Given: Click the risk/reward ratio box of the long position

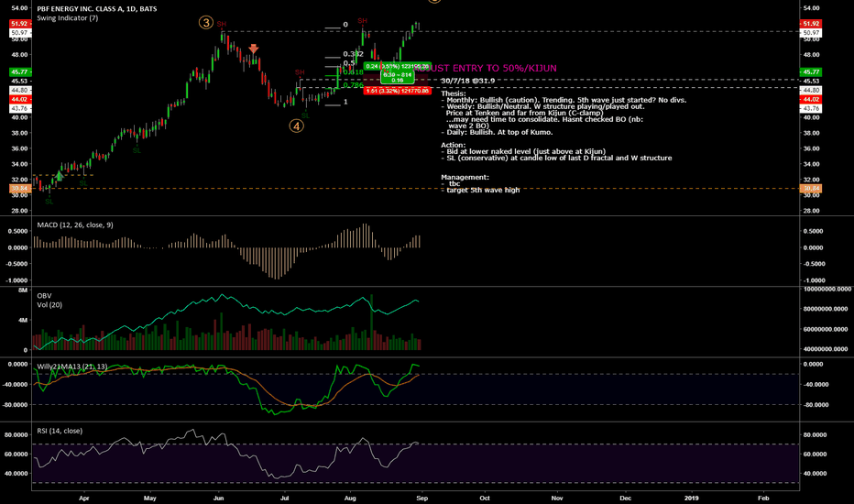Looking at the screenshot, I should tap(397, 77).
